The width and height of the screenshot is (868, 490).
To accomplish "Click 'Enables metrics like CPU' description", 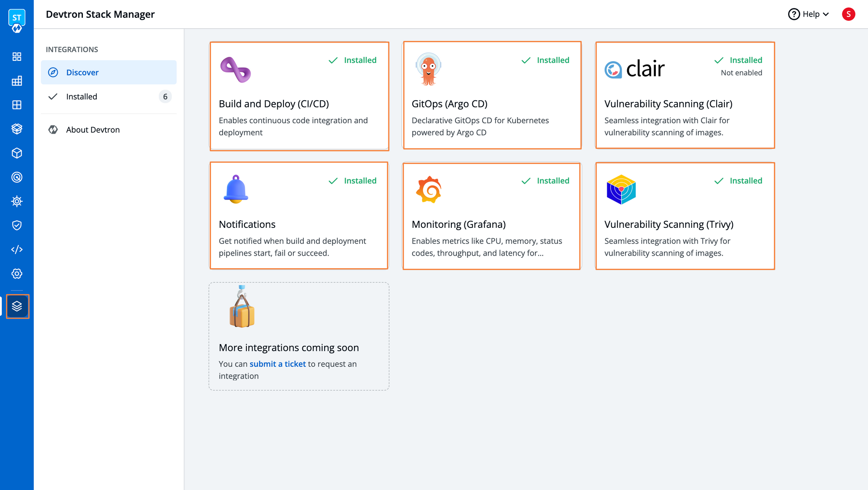I will coord(487,247).
